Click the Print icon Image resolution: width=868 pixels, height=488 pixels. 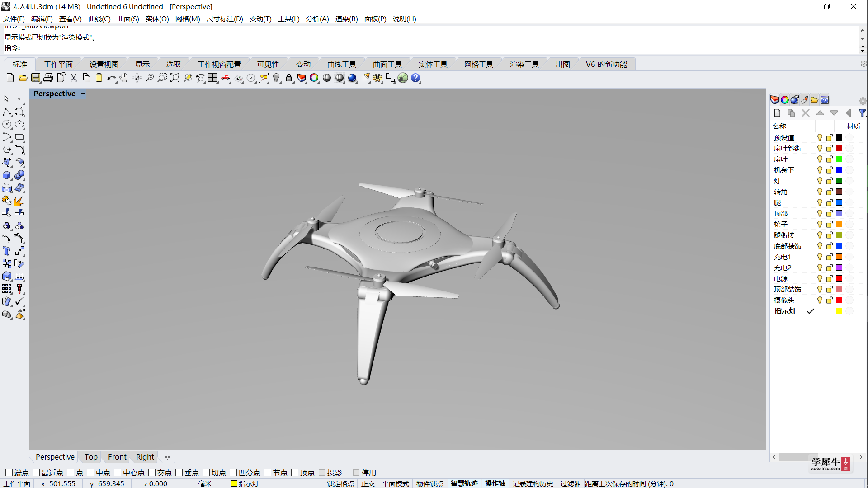point(48,78)
